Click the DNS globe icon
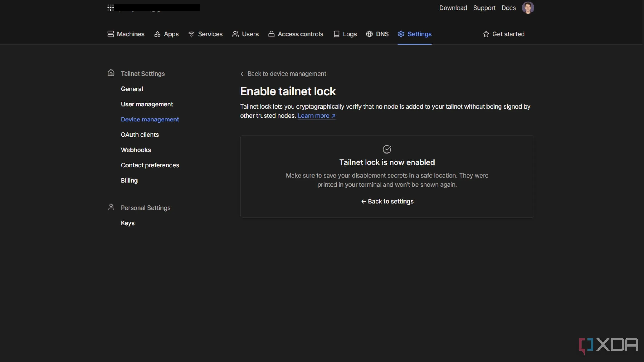 (x=369, y=34)
